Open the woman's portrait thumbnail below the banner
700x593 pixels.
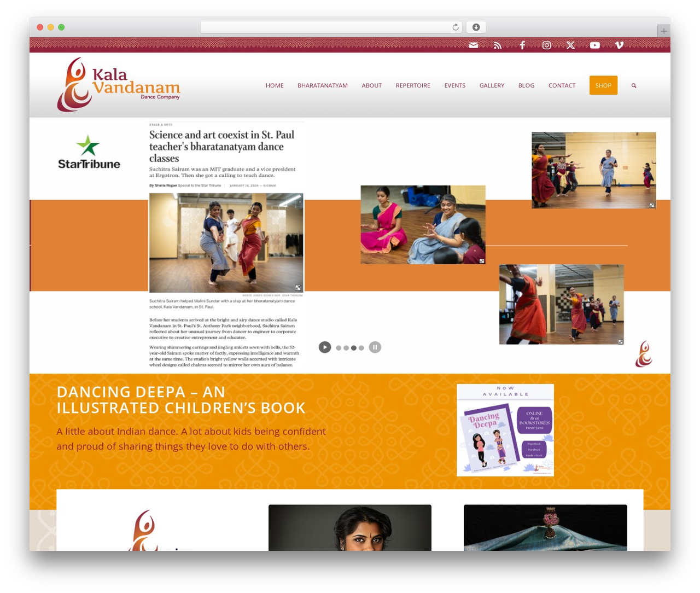pos(350,527)
